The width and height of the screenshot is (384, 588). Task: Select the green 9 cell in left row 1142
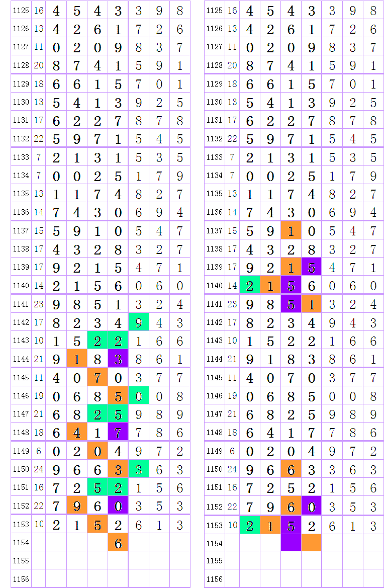pos(139,322)
